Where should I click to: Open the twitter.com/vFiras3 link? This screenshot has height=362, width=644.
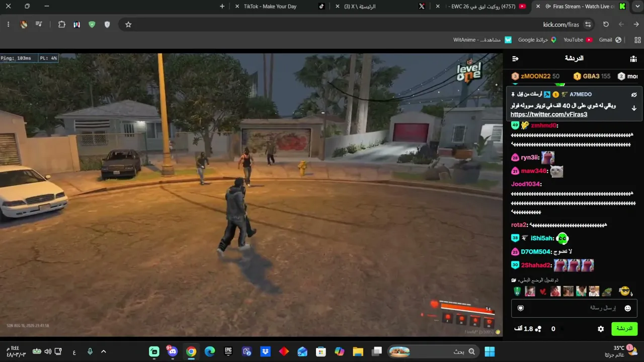coord(549,115)
